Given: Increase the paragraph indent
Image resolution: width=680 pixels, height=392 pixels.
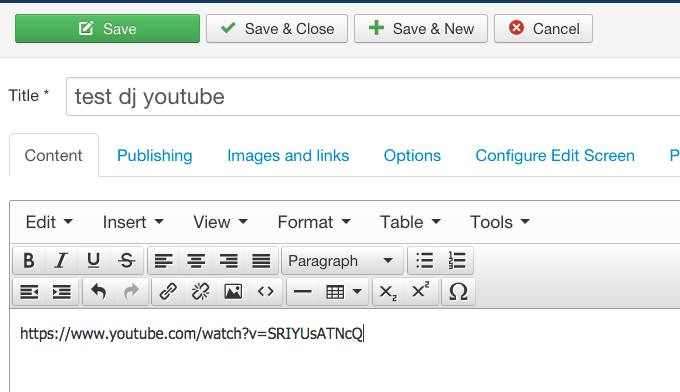Looking at the screenshot, I should (62, 292).
